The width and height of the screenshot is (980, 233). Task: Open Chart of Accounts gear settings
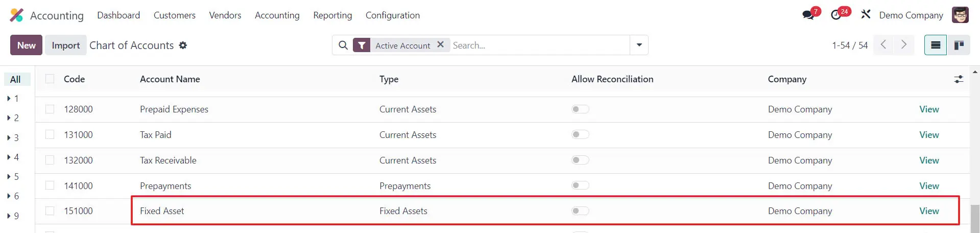pos(183,45)
